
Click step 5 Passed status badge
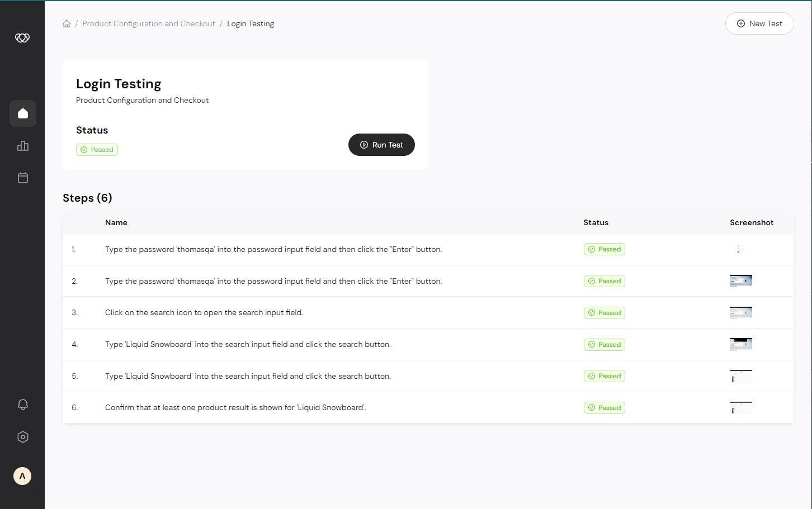coord(604,376)
